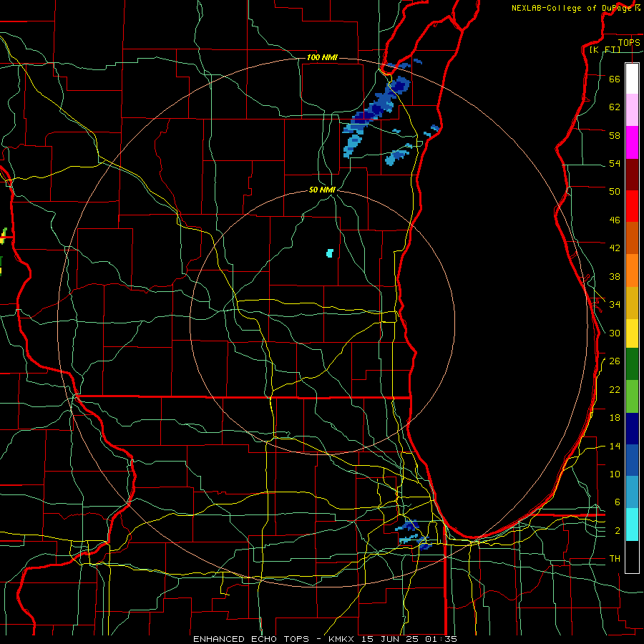Click the 01:35 timestamp

pyautogui.click(x=441, y=639)
